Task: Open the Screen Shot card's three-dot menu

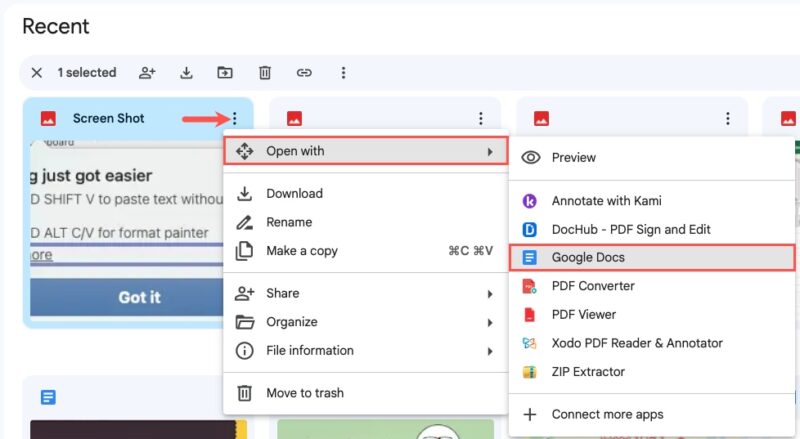Action: [x=235, y=118]
